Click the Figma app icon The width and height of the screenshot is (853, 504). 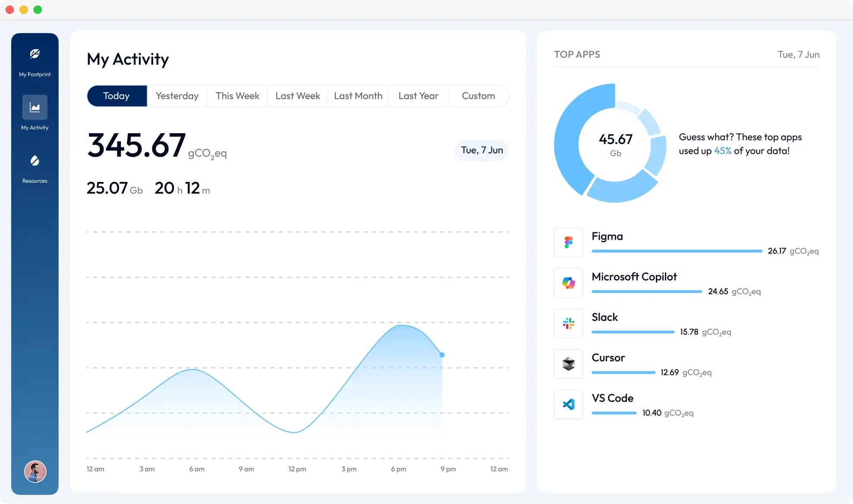coord(568,242)
